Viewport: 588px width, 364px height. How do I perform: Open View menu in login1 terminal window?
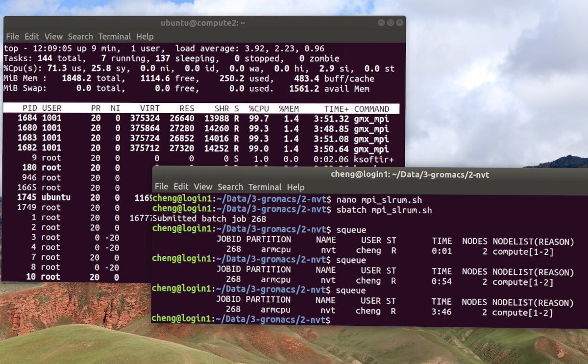click(203, 187)
